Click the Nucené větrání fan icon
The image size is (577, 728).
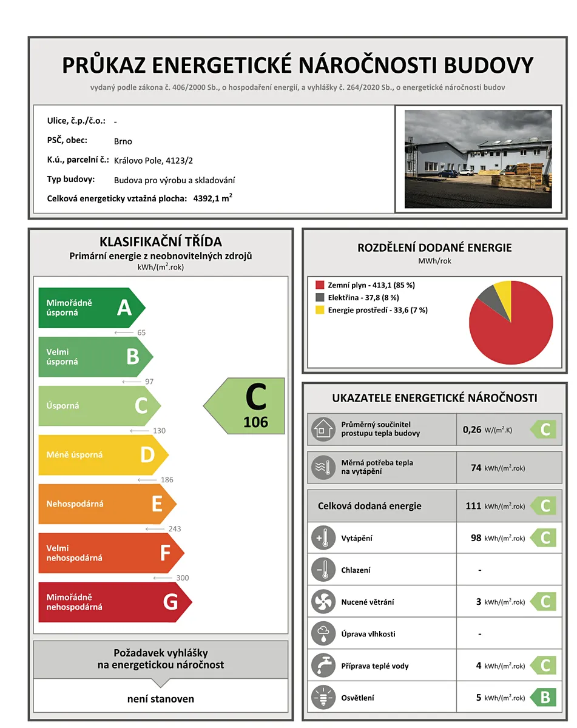click(323, 602)
